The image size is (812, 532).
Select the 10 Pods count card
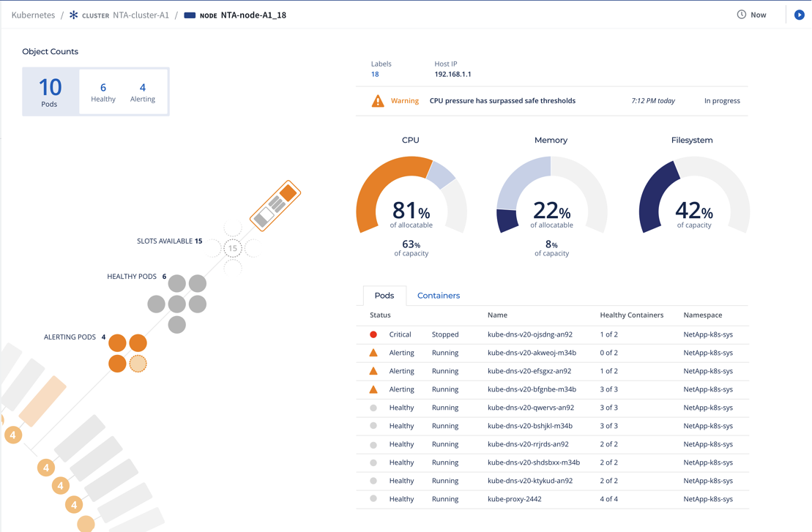click(50, 91)
